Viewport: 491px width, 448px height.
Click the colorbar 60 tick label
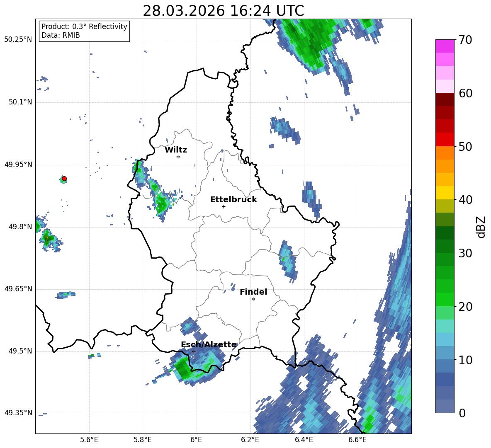[x=466, y=93]
